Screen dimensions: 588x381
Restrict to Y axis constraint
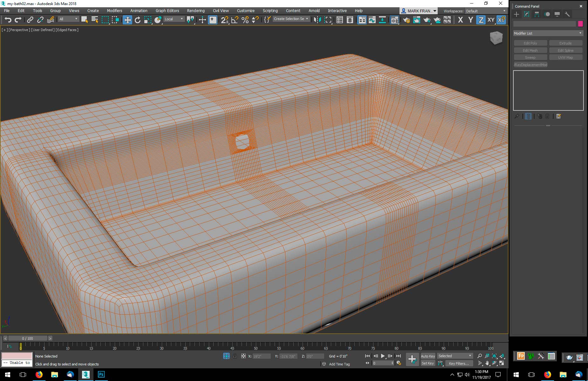tap(471, 20)
